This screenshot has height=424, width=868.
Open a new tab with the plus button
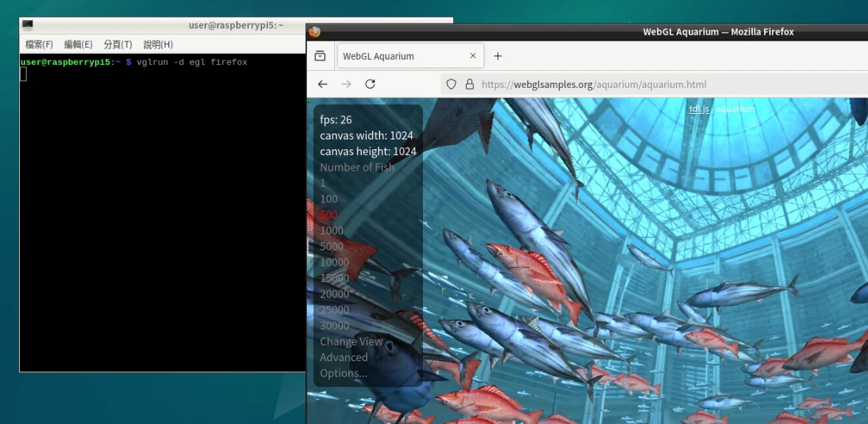pyautogui.click(x=497, y=56)
